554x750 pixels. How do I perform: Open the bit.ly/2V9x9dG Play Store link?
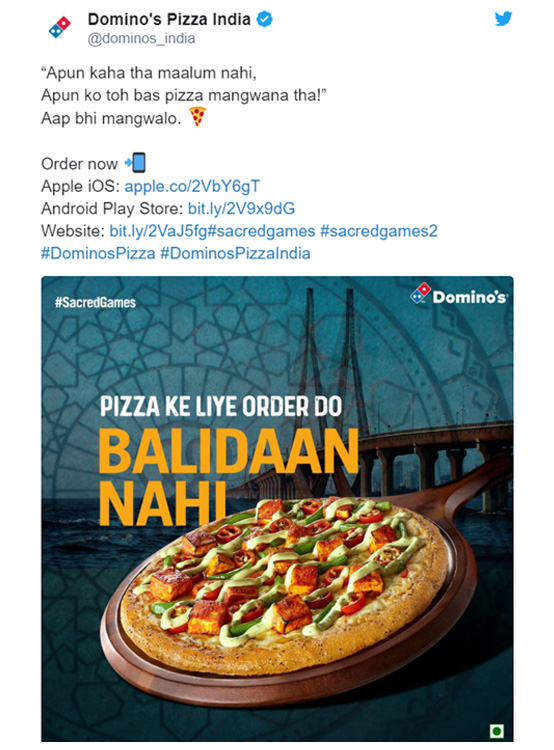[x=241, y=209]
